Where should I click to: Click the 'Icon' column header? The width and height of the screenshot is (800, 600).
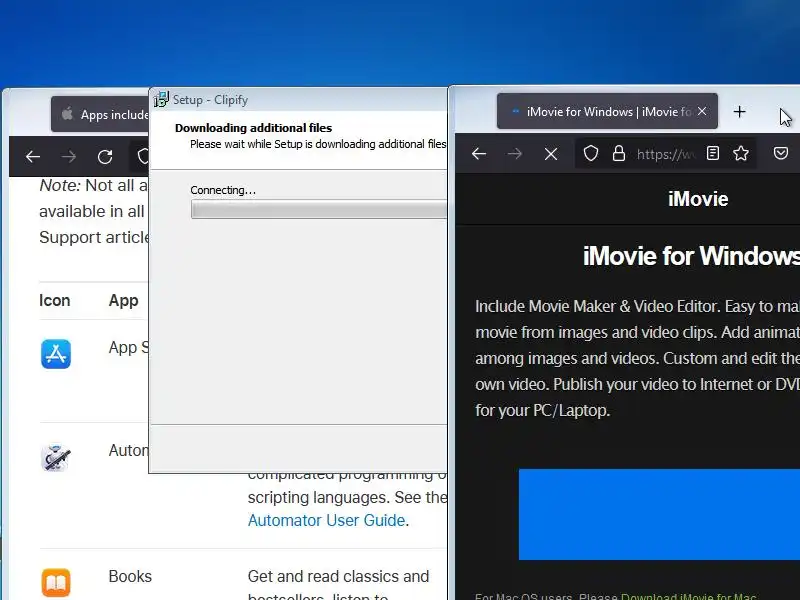click(55, 301)
